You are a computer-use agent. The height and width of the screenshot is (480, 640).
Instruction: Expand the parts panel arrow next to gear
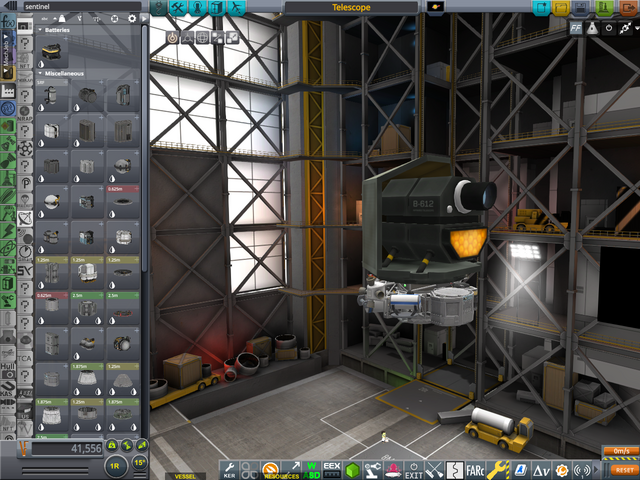tap(143, 18)
